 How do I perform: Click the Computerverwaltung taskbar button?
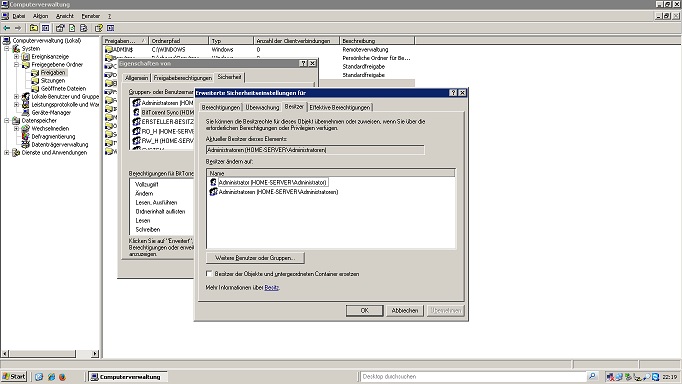tap(127, 377)
